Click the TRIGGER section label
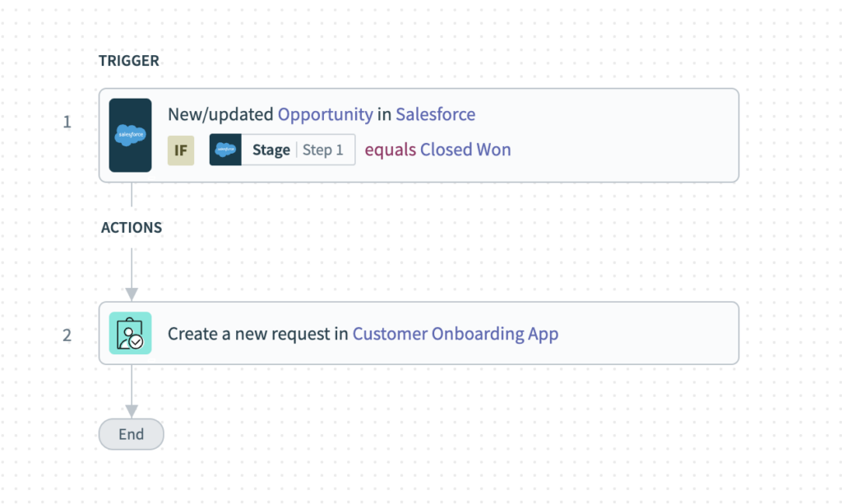The image size is (842, 504). coord(128,60)
